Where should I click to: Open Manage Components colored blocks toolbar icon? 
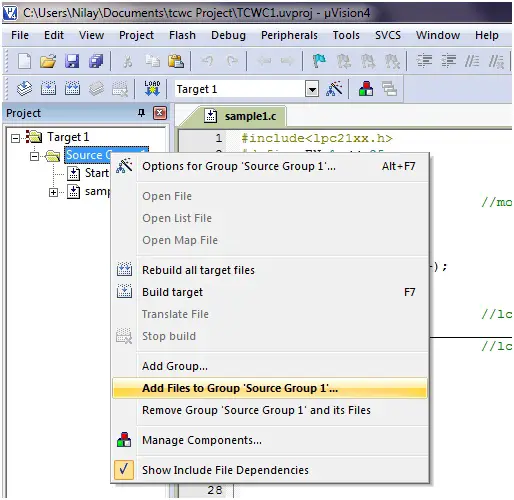tap(366, 89)
